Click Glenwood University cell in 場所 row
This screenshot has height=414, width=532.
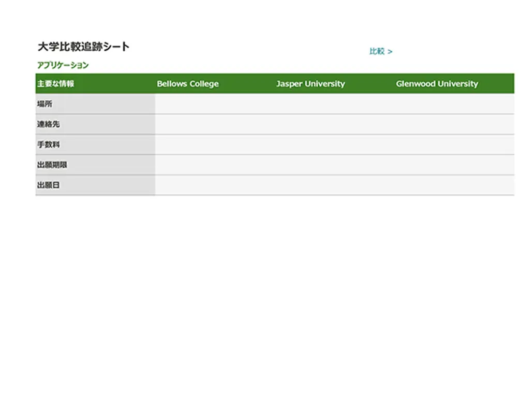pos(454,104)
